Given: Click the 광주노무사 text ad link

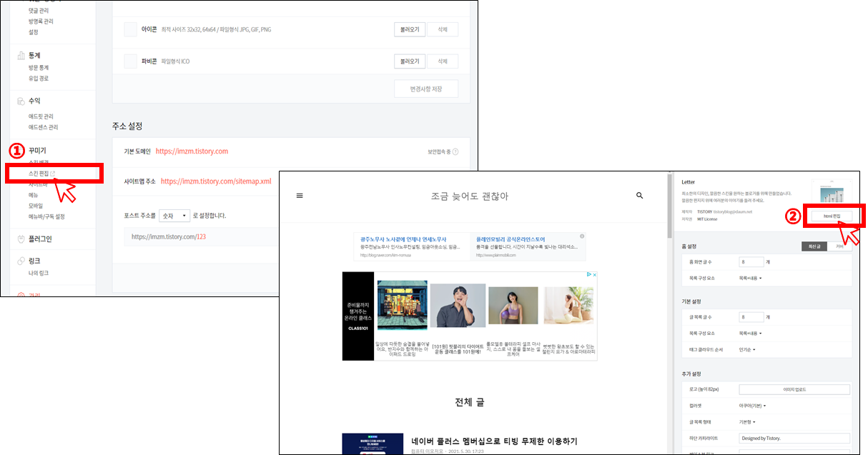Looking at the screenshot, I should (403, 239).
